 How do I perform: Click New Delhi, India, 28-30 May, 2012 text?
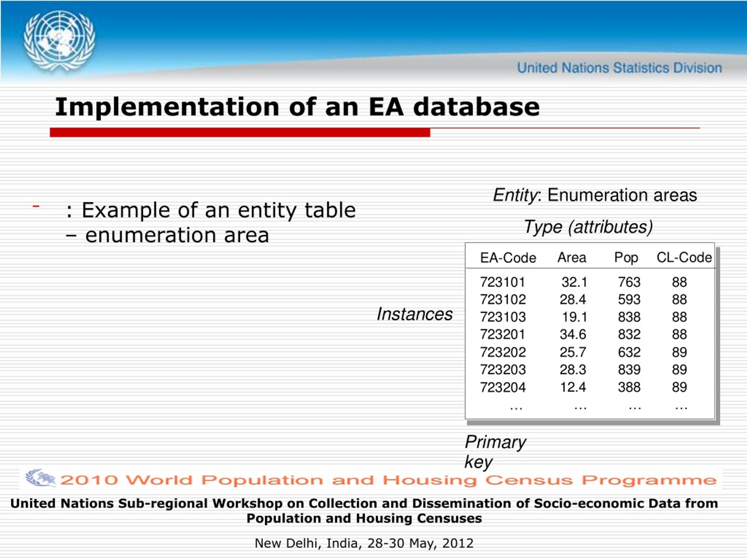[x=364, y=543]
